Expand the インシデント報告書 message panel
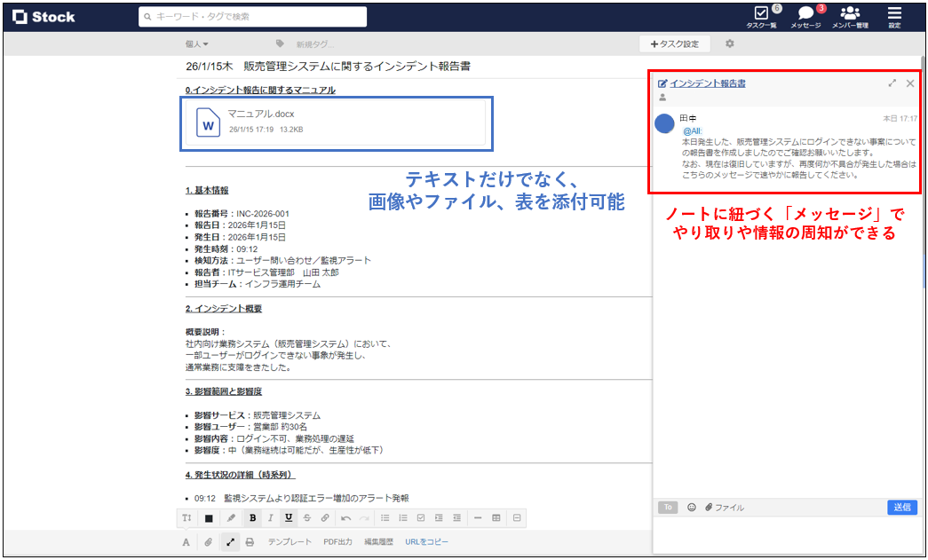Screen dimensions: 928x560 892,83
